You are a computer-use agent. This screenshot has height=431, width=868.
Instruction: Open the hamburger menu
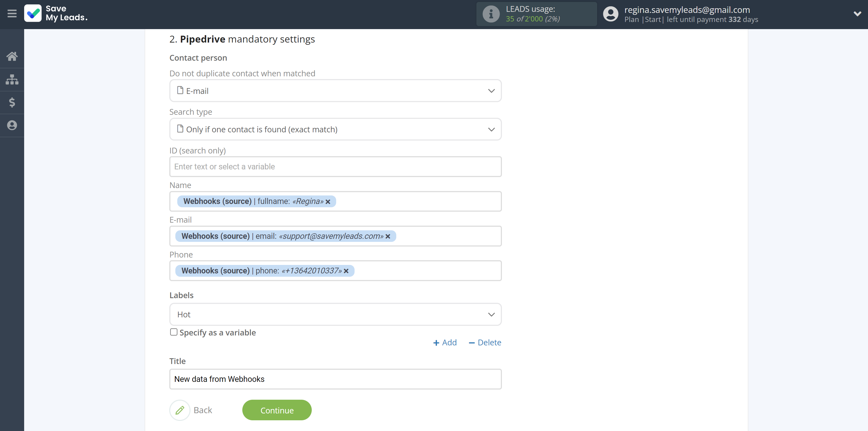pyautogui.click(x=12, y=13)
